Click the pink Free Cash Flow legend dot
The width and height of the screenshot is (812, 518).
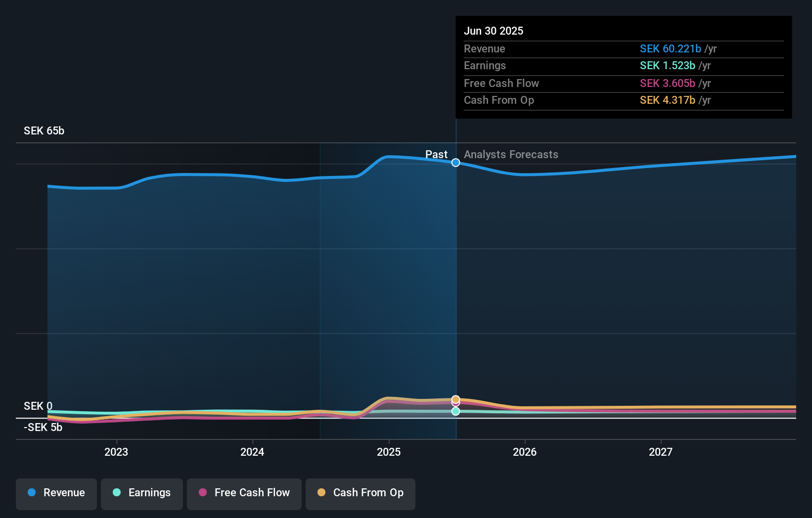(x=202, y=493)
